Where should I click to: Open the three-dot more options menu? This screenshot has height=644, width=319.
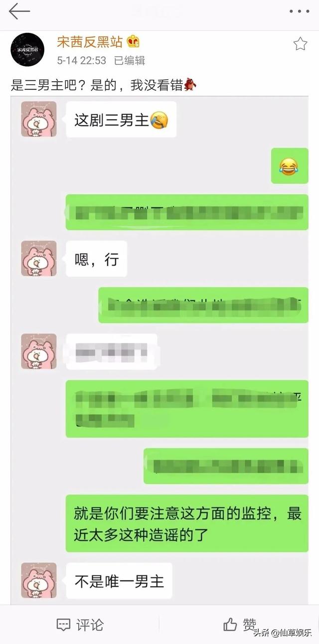click(x=299, y=11)
